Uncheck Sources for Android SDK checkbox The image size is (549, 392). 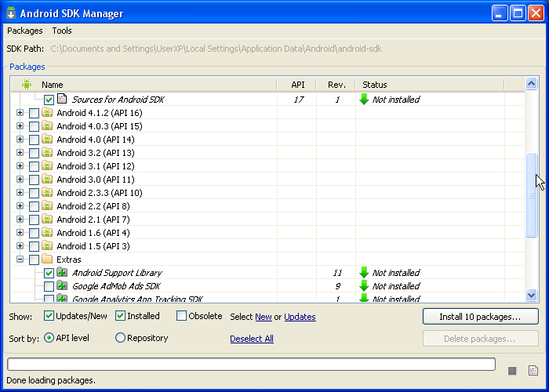(x=49, y=100)
